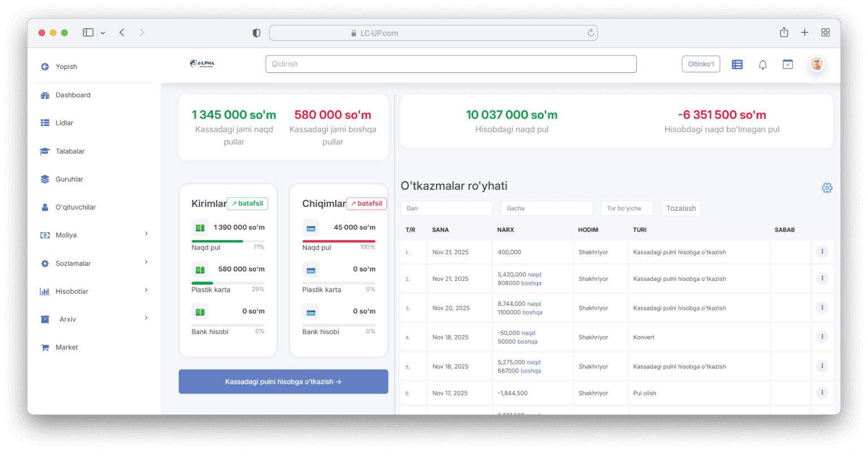Open row 1 three-dot options menu
Screen dimensions: 868x451
pyautogui.click(x=822, y=251)
